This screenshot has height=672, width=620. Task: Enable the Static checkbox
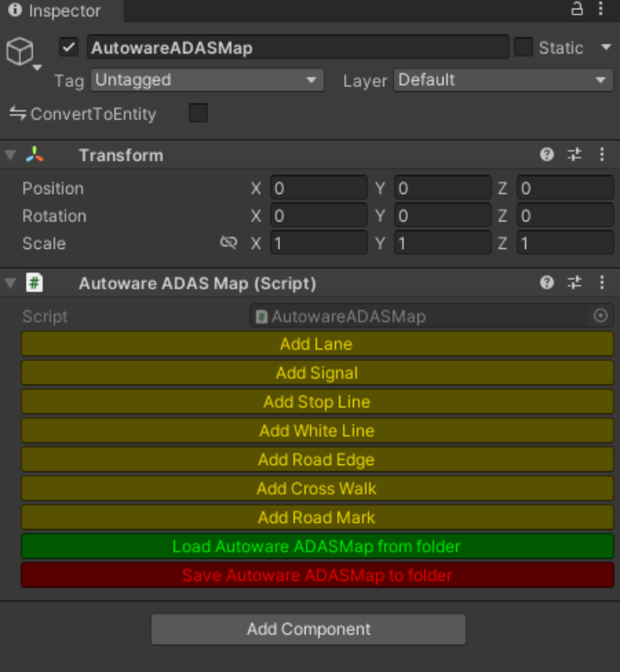pyautogui.click(x=524, y=47)
